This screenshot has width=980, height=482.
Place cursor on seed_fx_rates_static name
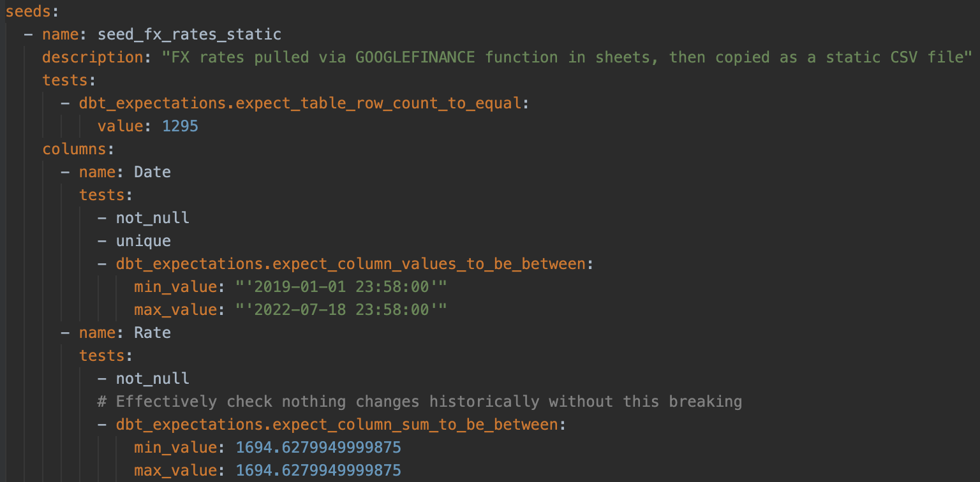189,34
